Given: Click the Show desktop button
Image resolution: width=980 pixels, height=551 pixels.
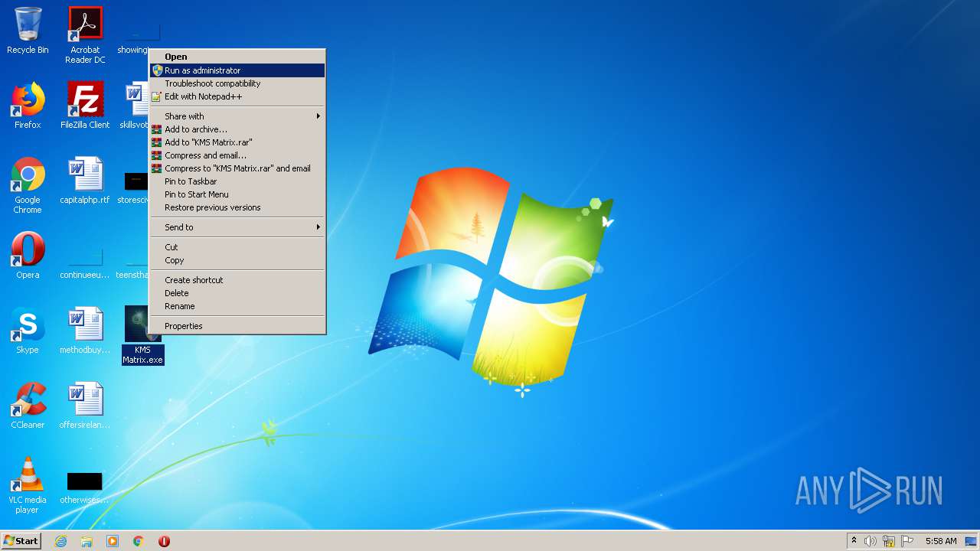Looking at the screenshot, I should click(972, 541).
